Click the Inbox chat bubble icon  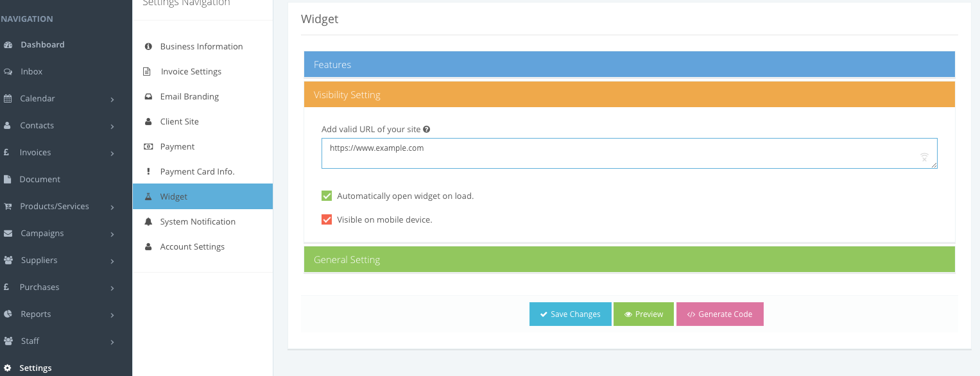pos(8,72)
